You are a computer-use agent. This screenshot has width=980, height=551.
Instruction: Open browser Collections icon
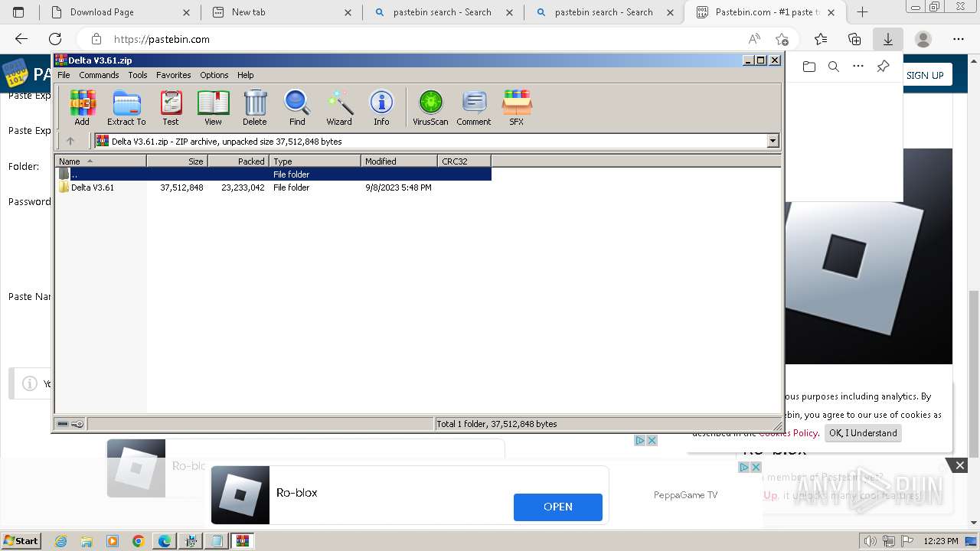[854, 39]
